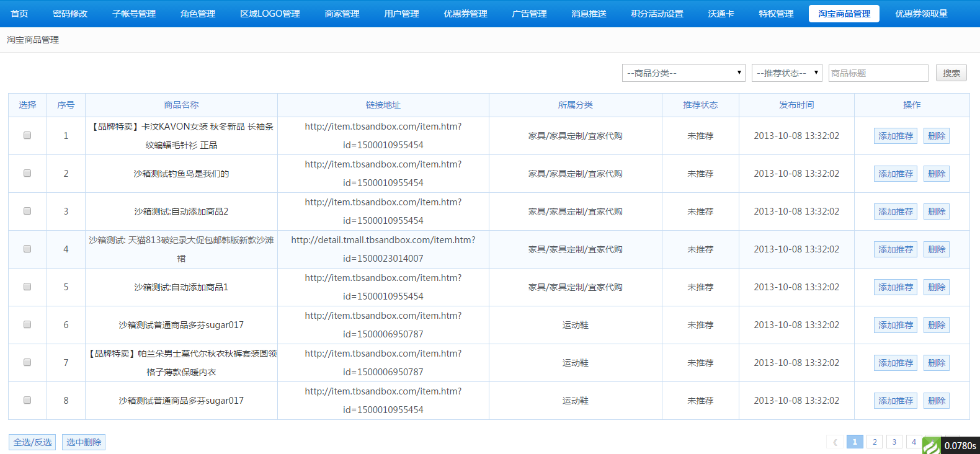The width and height of the screenshot is (980, 454).
Task: Click the previous page arrow in pagination
Action: tap(835, 442)
